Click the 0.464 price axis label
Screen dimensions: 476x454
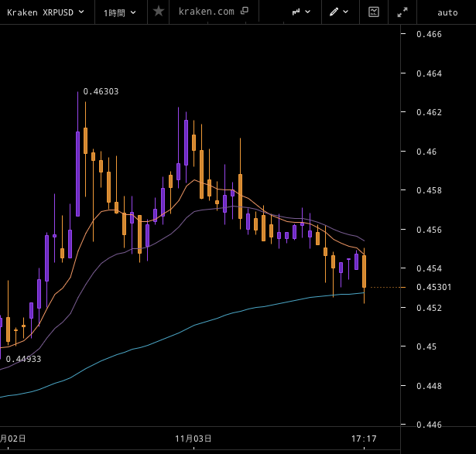click(x=429, y=73)
